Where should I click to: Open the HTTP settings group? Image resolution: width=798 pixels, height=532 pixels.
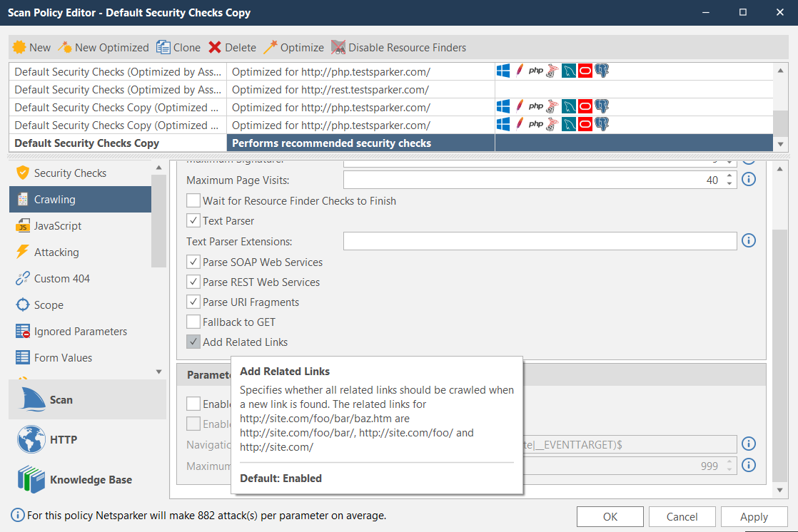[x=63, y=440]
